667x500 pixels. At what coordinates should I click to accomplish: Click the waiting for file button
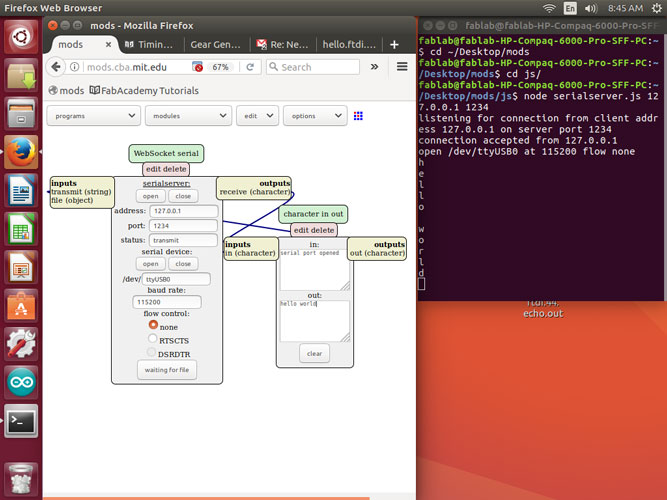(x=167, y=370)
